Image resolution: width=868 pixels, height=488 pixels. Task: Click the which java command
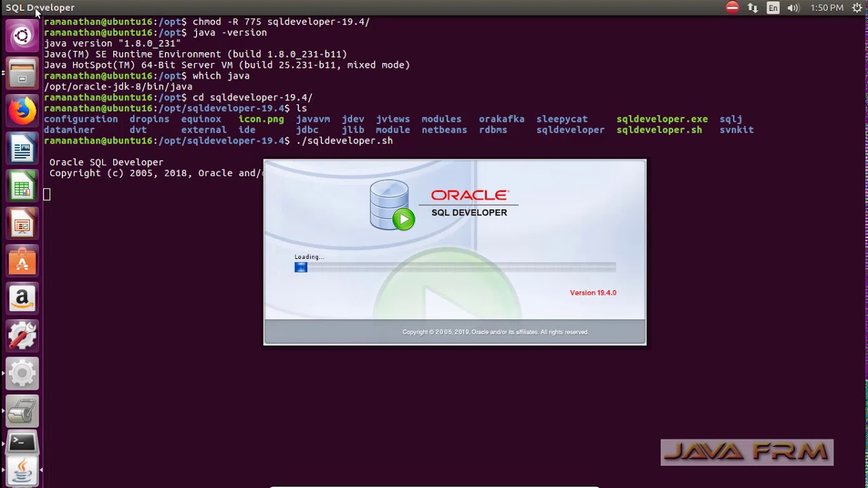pos(221,76)
